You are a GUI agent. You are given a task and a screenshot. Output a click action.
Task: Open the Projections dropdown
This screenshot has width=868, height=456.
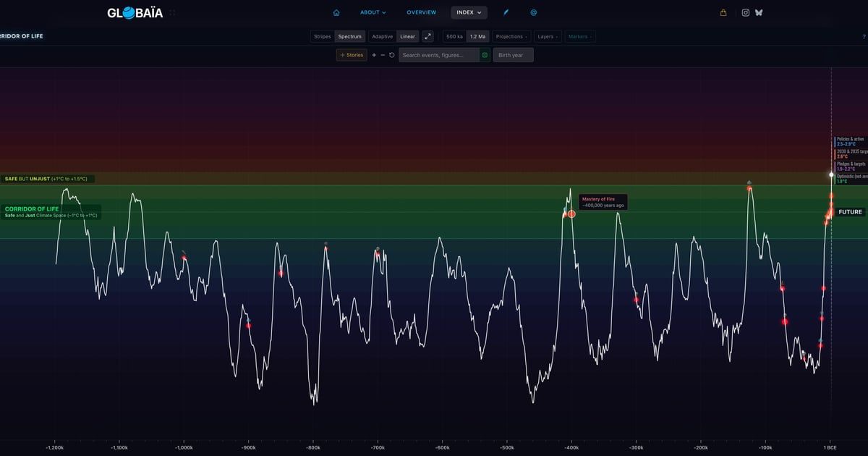click(x=511, y=36)
